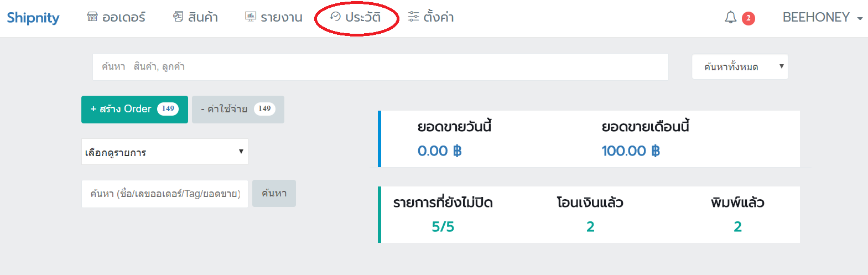The image size is (868, 275).
Task: Click the Shipnity logo
Action: click(x=33, y=18)
